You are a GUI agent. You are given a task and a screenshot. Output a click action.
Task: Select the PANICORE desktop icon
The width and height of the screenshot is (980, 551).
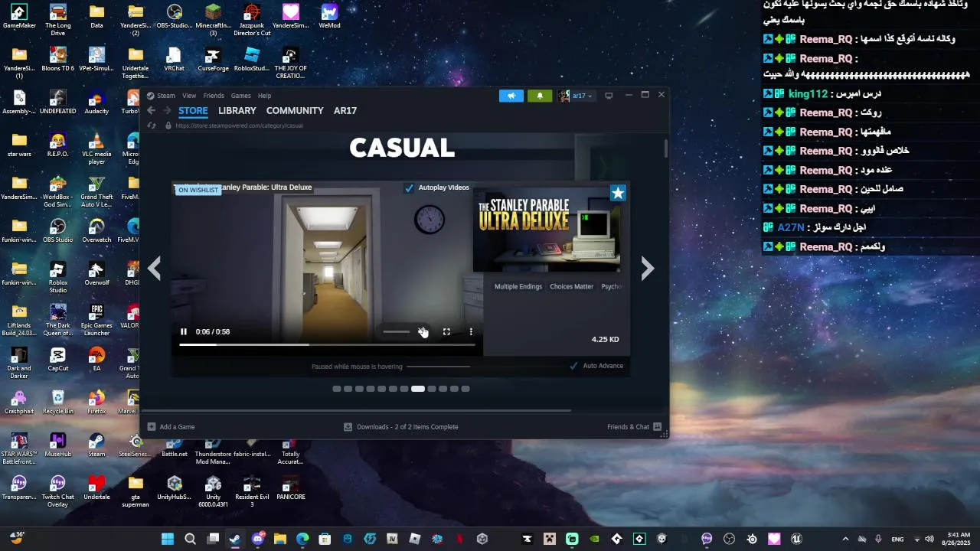[291, 487]
